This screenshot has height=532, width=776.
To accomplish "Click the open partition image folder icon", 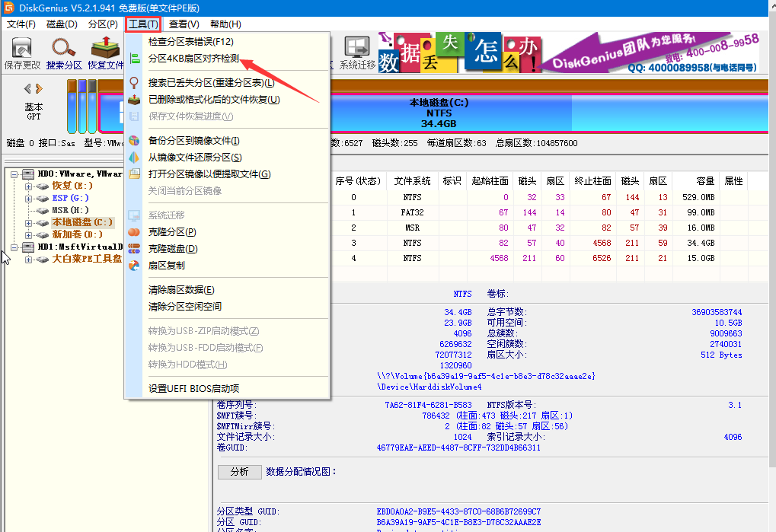I will tap(134, 174).
